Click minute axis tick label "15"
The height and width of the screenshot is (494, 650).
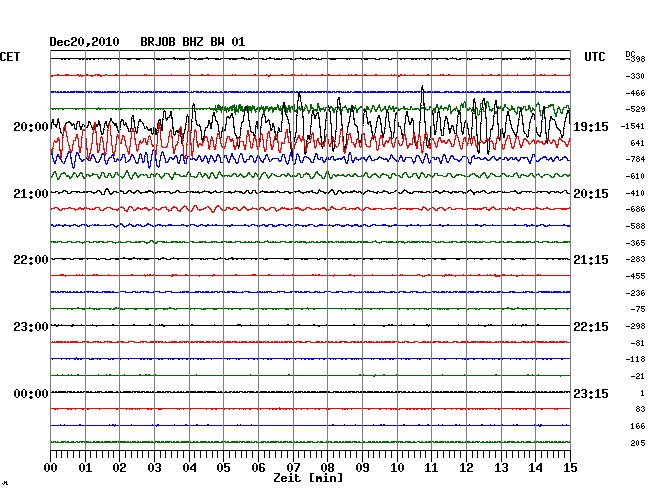(570, 468)
